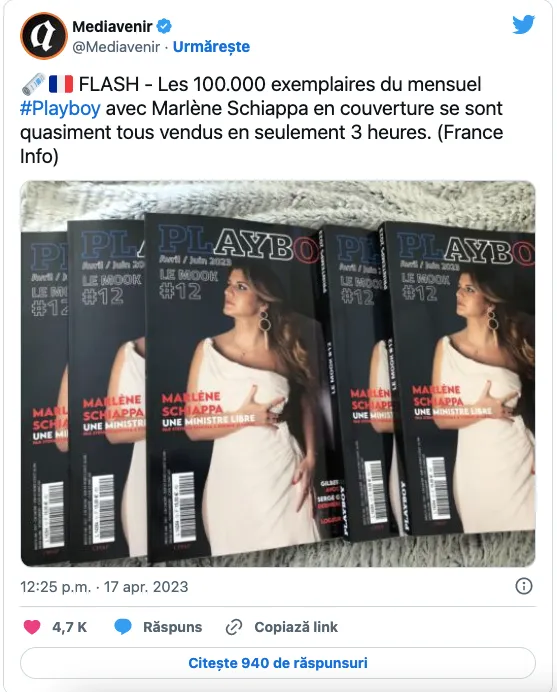Click the rolled newspaper emoji
The height and width of the screenshot is (692, 557).
tap(34, 84)
